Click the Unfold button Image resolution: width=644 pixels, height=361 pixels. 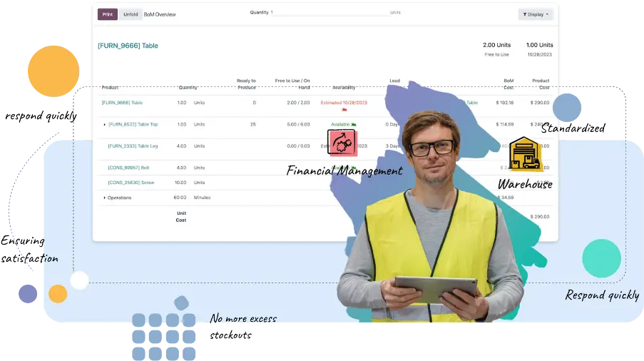pos(131,14)
